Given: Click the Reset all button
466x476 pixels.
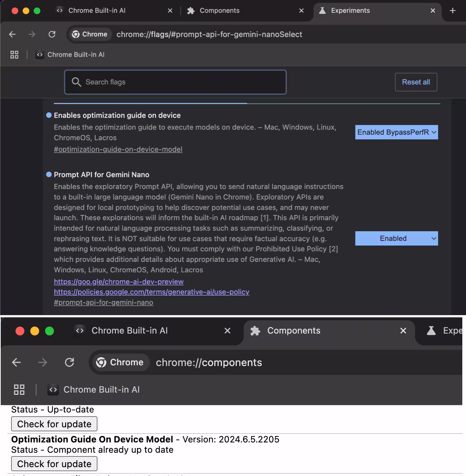Looking at the screenshot, I should [416, 82].
